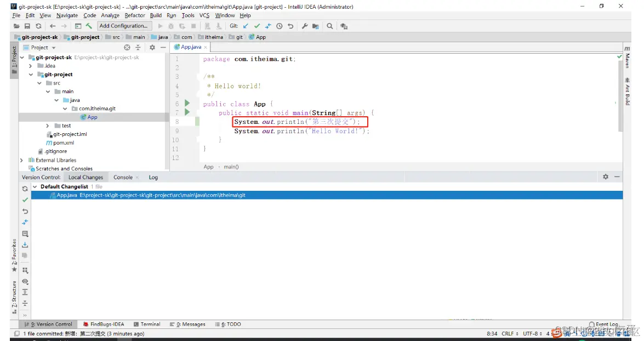Select pom.xml in project tree
The image size is (644, 341).
(x=60, y=143)
